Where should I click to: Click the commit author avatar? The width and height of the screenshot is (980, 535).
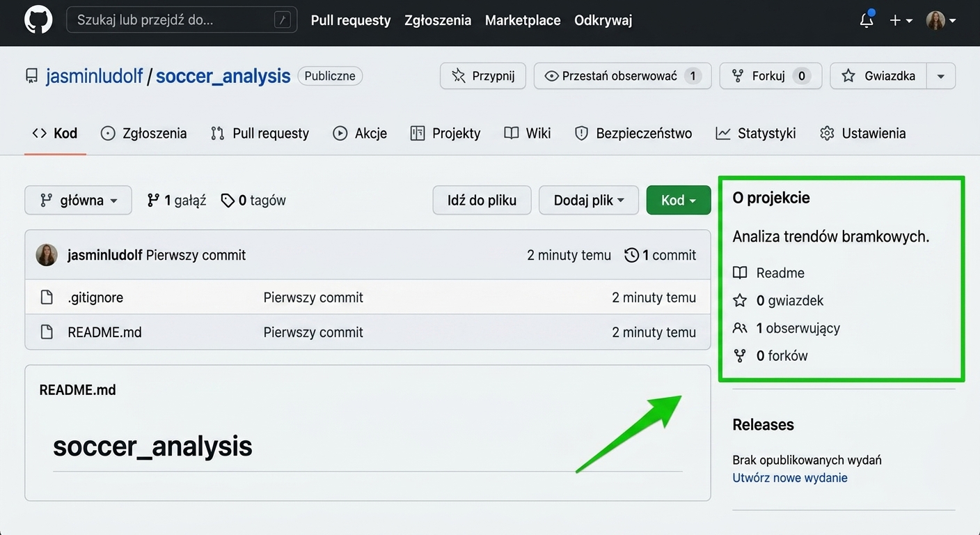pyautogui.click(x=47, y=255)
